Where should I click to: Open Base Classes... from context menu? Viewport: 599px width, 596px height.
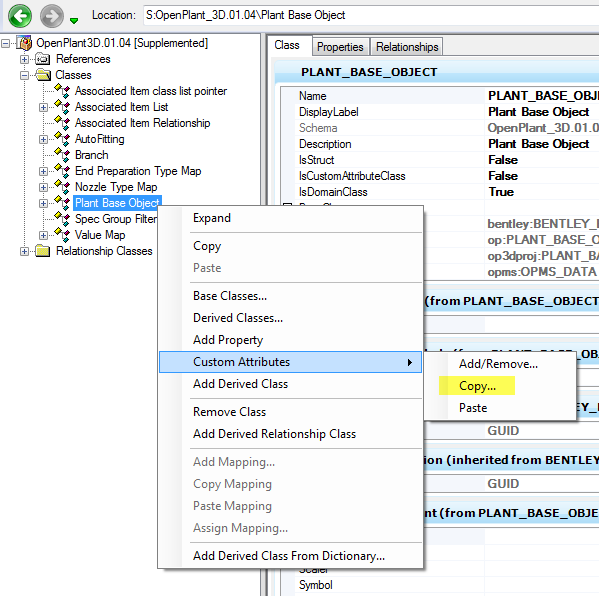(x=290, y=296)
